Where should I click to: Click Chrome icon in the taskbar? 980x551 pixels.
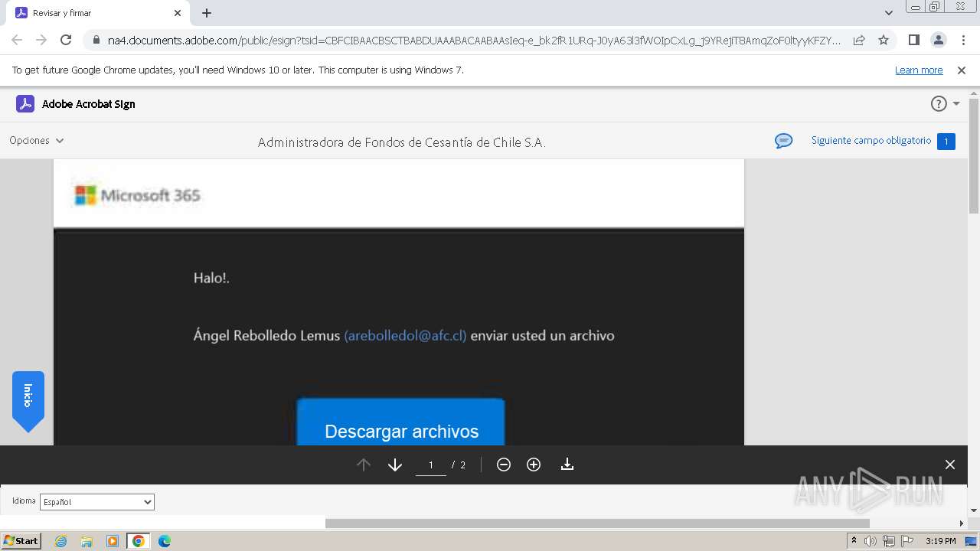(139, 541)
